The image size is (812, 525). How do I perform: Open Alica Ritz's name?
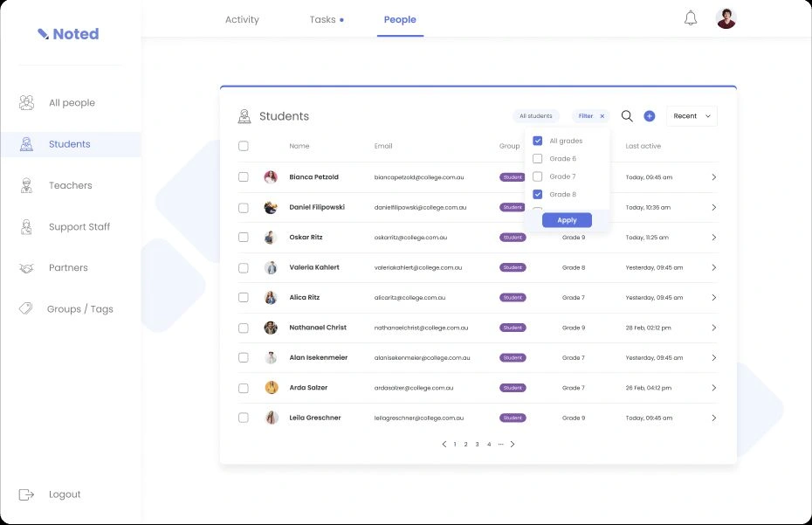click(x=305, y=298)
